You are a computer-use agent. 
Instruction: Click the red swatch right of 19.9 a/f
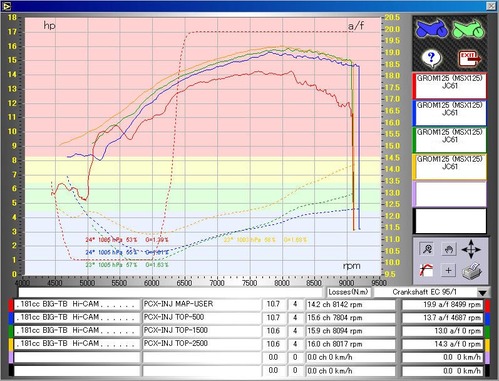[488, 305]
